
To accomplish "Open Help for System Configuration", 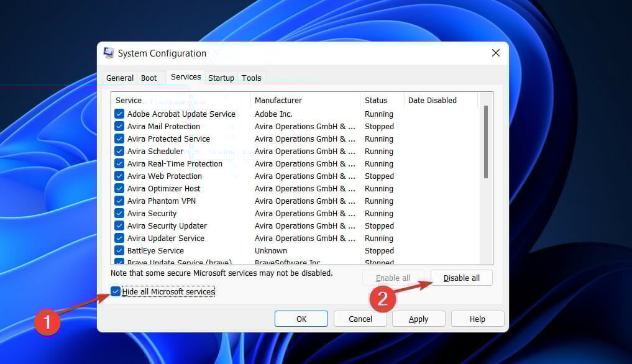I will tap(477, 319).
